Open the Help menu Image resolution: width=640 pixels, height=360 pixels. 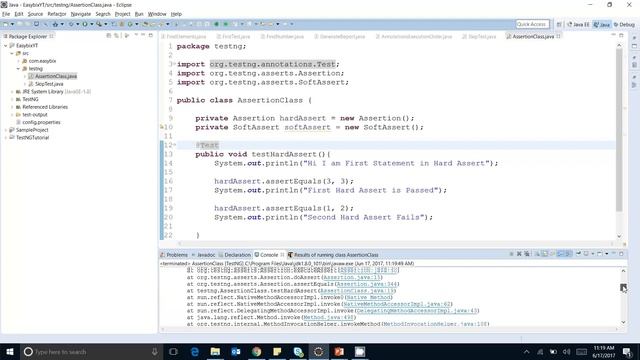point(176,14)
